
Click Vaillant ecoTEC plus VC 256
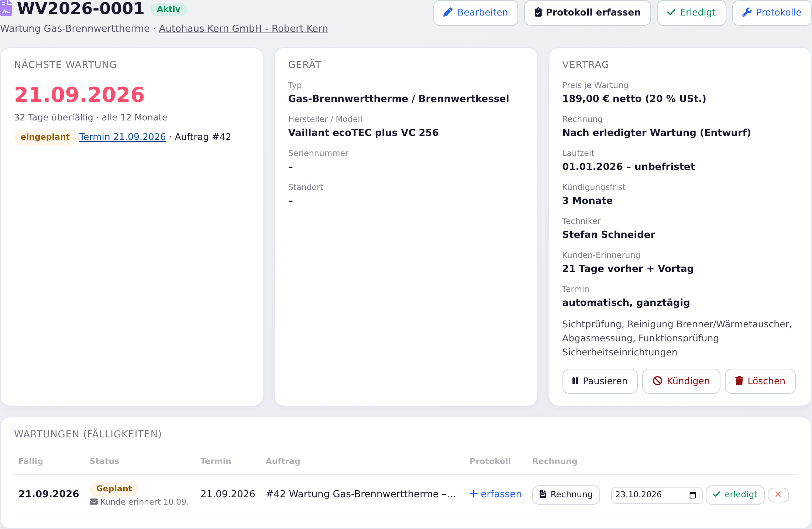[363, 133]
